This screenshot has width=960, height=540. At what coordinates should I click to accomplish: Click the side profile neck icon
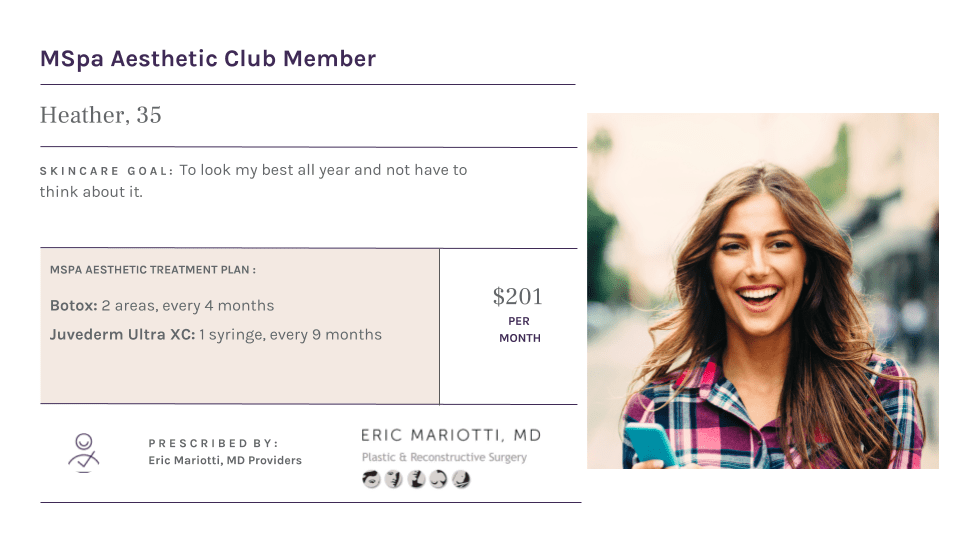click(x=416, y=479)
